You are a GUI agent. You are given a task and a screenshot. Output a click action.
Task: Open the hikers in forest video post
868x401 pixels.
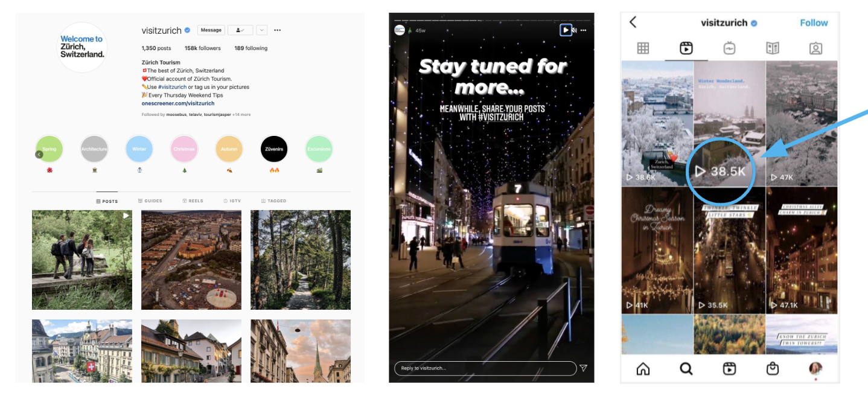(82, 260)
